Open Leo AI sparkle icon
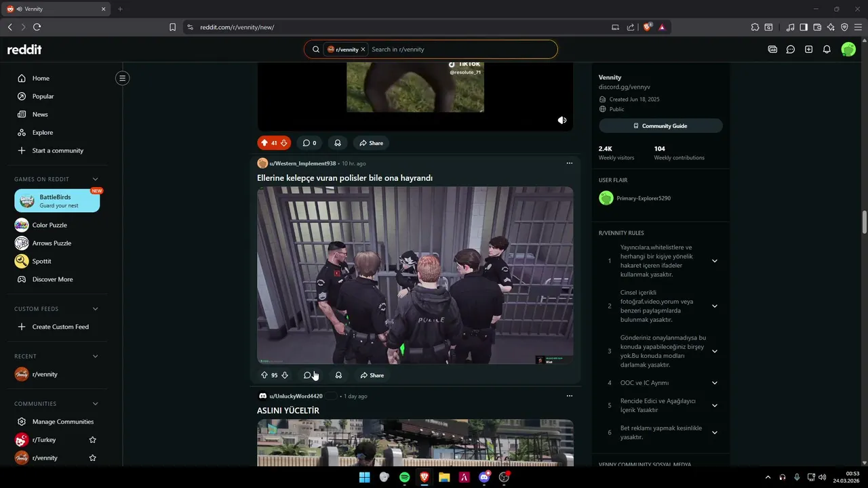The image size is (868, 488). pyautogui.click(x=831, y=27)
